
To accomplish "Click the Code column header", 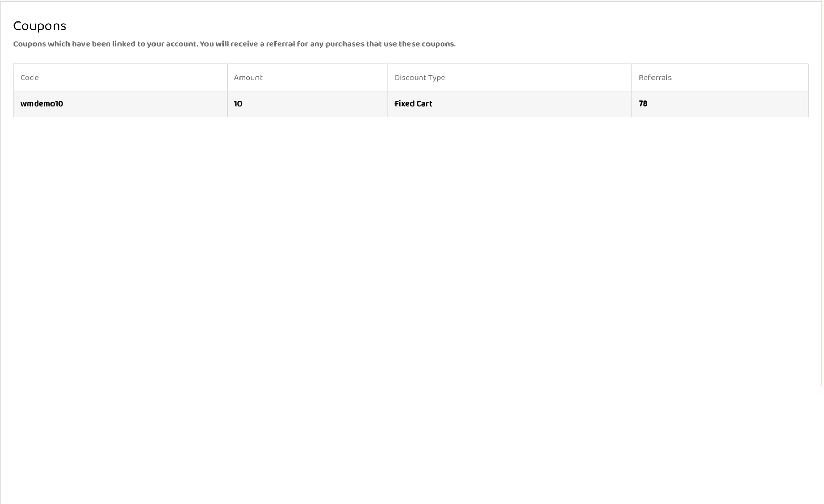I will coord(29,78).
